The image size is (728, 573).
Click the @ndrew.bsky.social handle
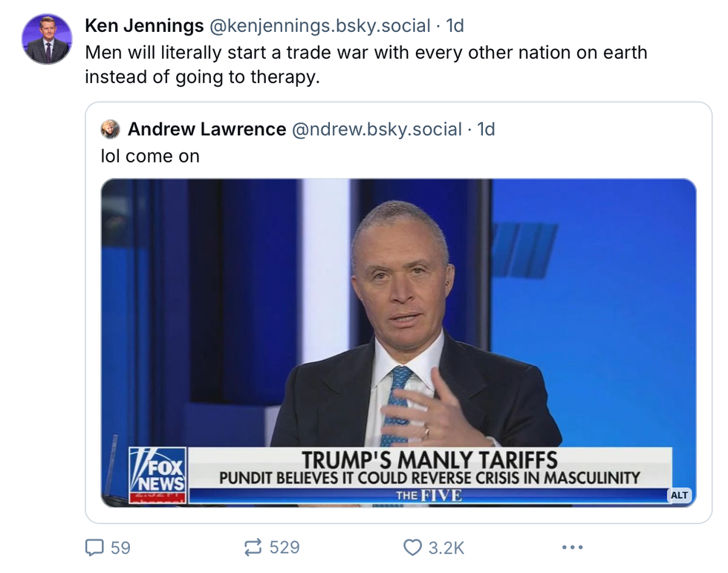point(377,129)
